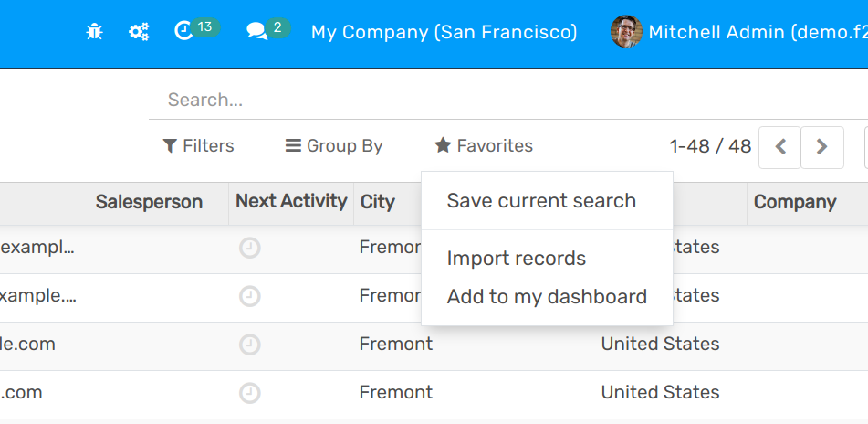868x424 pixels.
Task: Open the conversations chat icon
Action: point(256,32)
